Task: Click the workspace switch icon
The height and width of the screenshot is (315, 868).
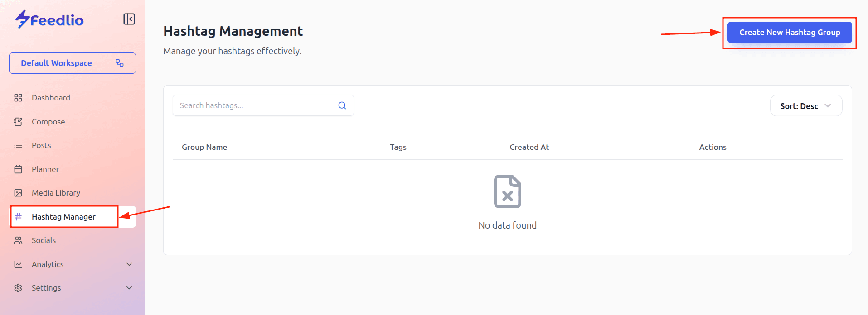Action: tap(120, 63)
